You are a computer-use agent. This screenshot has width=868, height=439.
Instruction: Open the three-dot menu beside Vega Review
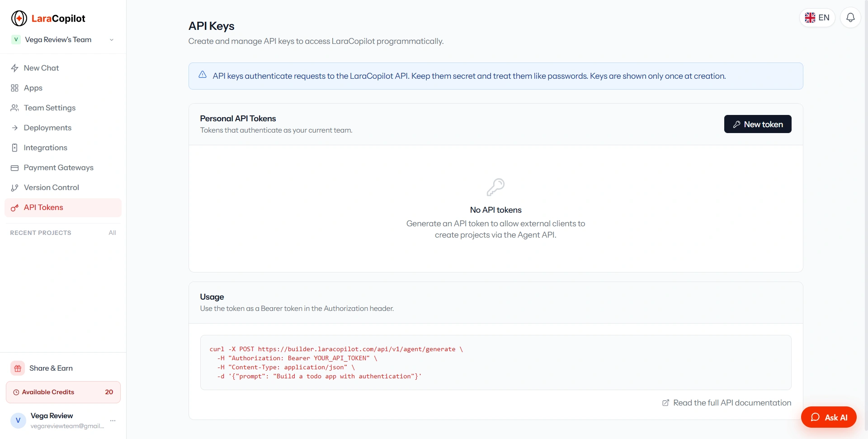pos(113,420)
